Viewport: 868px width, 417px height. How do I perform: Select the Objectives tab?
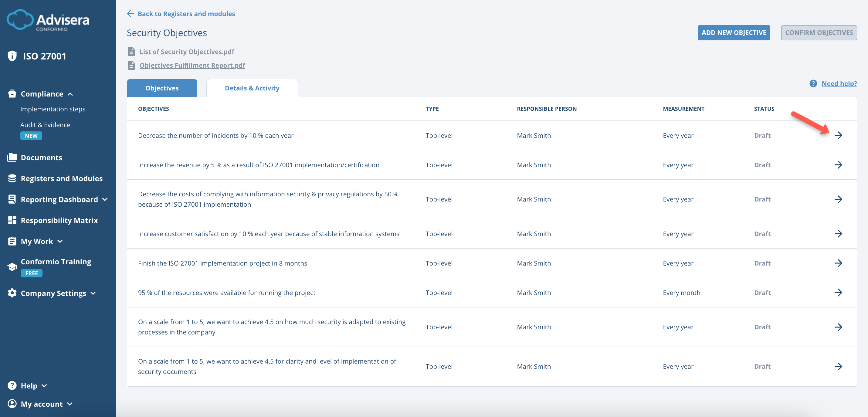click(x=162, y=88)
